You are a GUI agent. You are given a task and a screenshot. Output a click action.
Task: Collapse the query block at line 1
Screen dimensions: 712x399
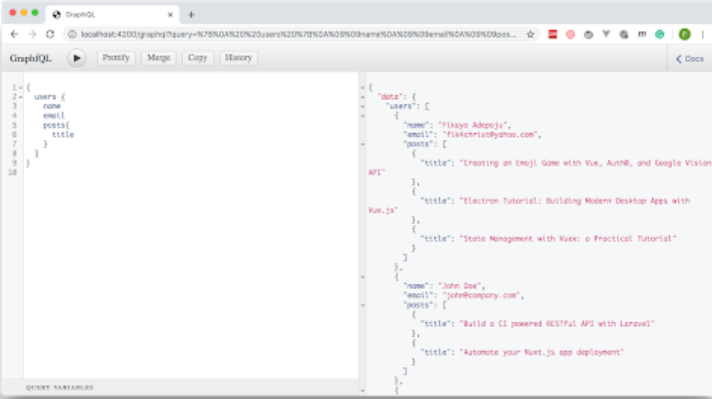pyautogui.click(x=21, y=87)
